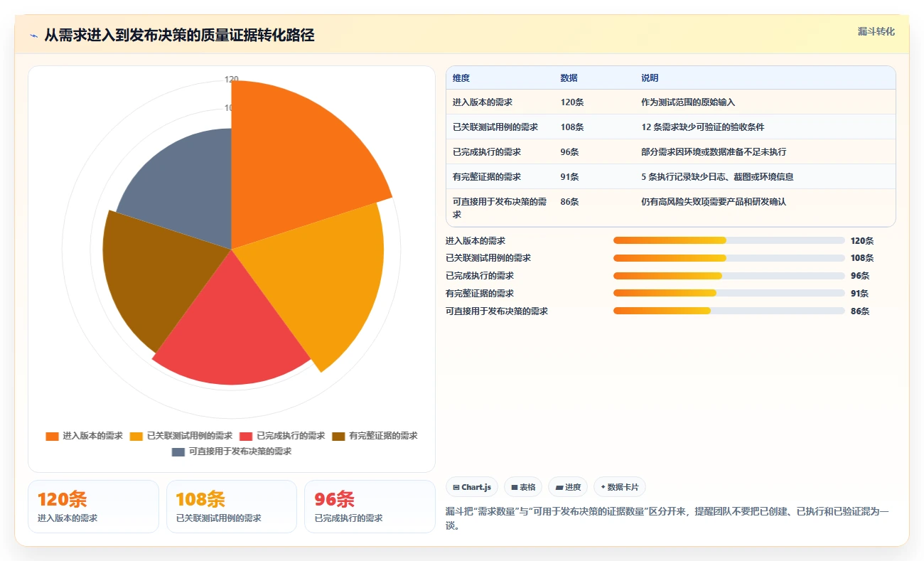Click the 120条 data card
This screenshot has height=561, width=924.
[x=93, y=506]
